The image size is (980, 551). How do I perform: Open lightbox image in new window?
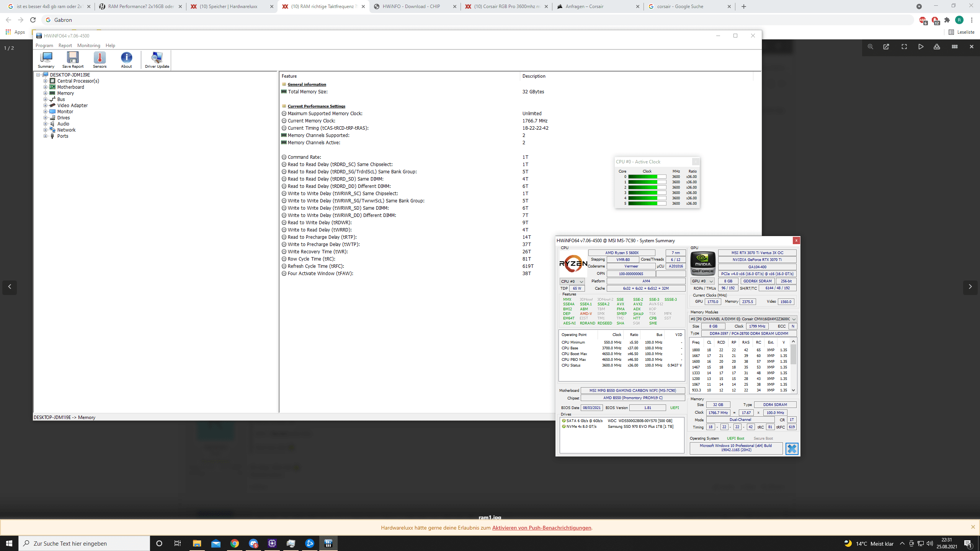(886, 47)
